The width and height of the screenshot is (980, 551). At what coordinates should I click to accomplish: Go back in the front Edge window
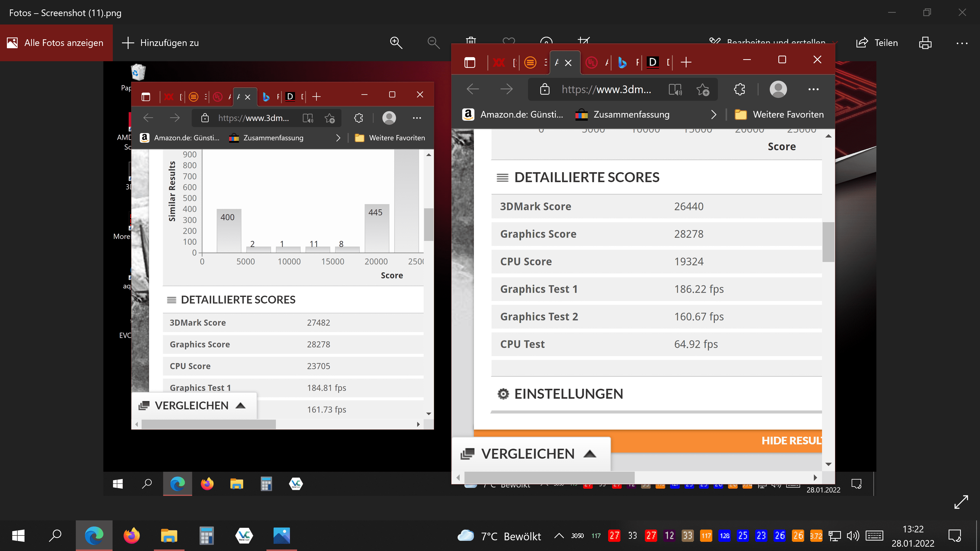(473, 89)
